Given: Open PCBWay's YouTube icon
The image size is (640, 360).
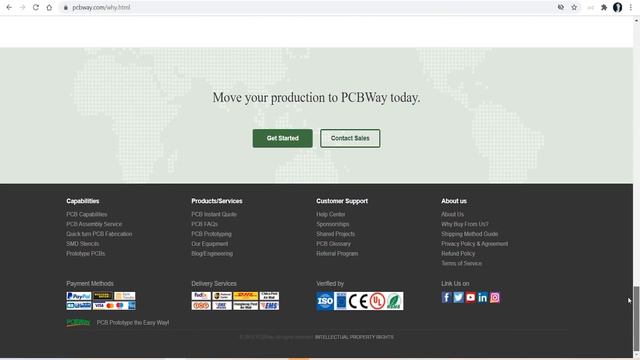Looking at the screenshot, I should (471, 297).
